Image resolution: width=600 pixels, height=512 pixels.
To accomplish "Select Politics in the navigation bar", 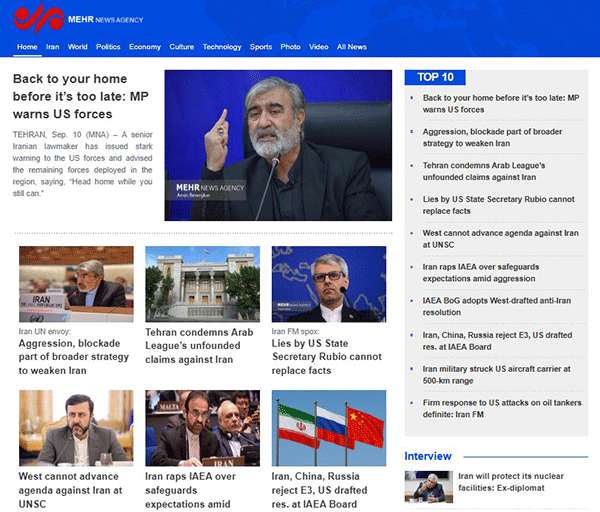I will (x=108, y=47).
